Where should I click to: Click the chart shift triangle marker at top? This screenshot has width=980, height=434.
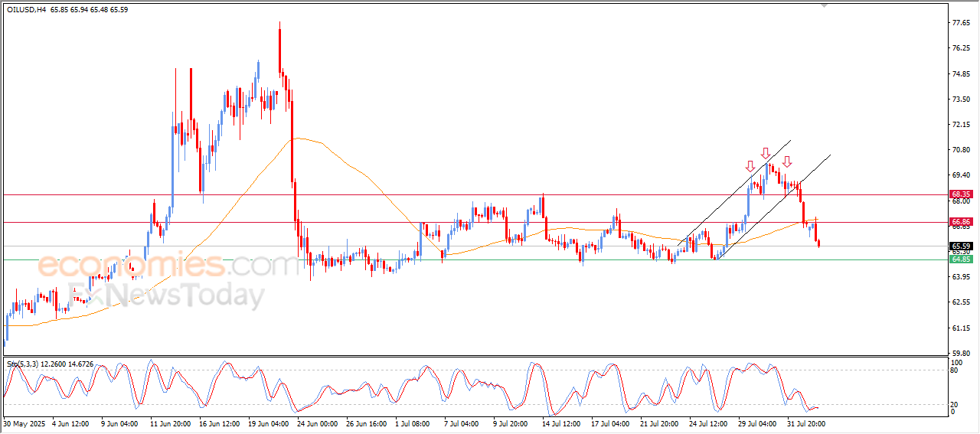[x=824, y=5]
